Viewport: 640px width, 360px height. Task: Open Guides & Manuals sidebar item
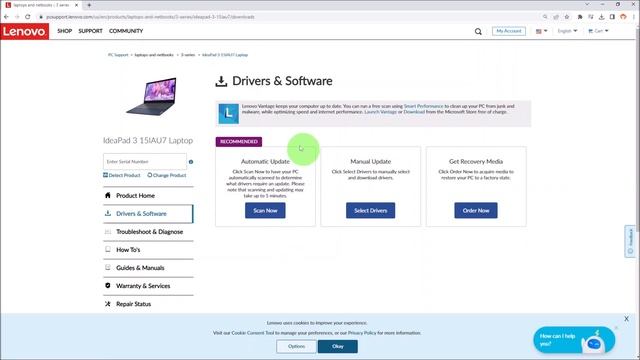(x=148, y=268)
